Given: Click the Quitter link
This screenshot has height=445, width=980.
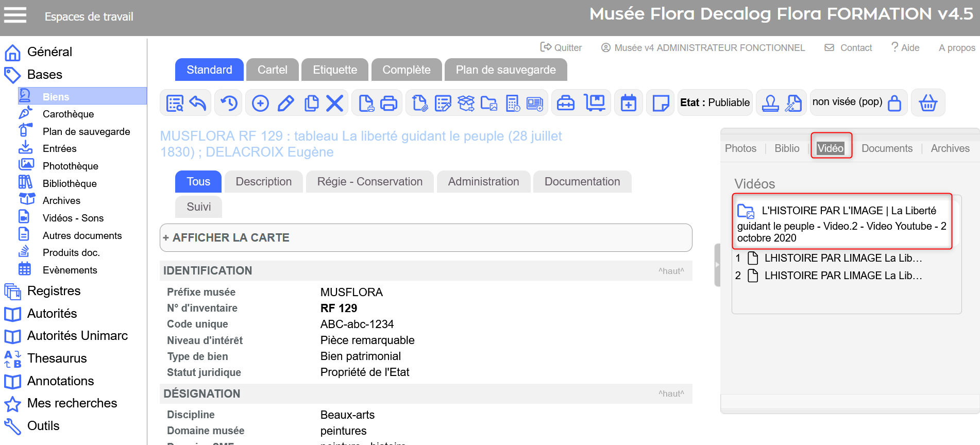Looking at the screenshot, I should (x=561, y=48).
